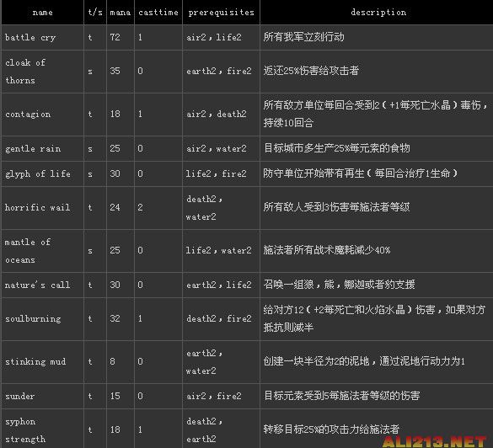The image size is (493, 448).
Task: Click the 'contagion' spell name
Action: click(28, 115)
